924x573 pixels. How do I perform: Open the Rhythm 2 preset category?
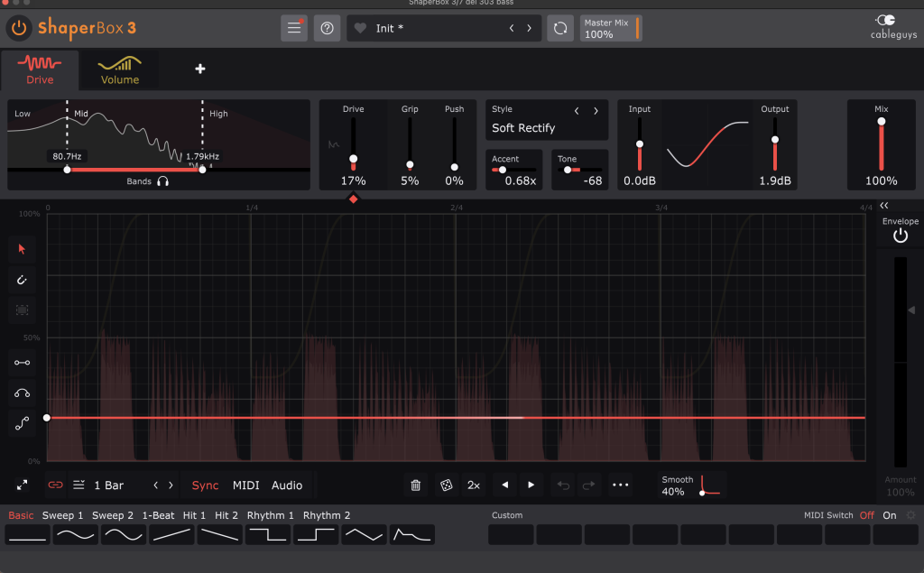(327, 515)
